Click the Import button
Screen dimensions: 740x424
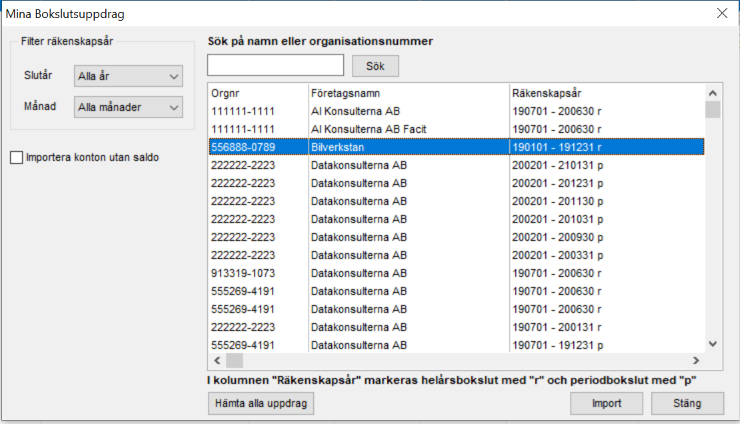click(x=606, y=403)
